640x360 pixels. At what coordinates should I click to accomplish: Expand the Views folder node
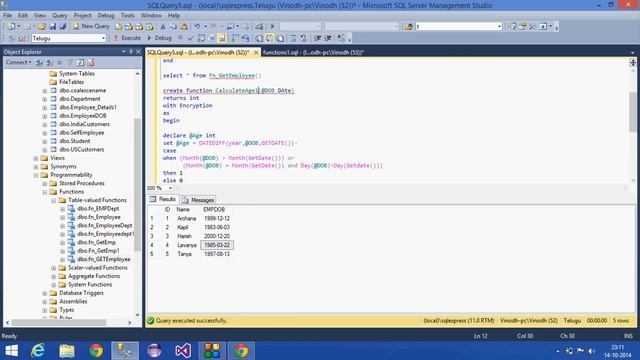[x=36, y=158]
